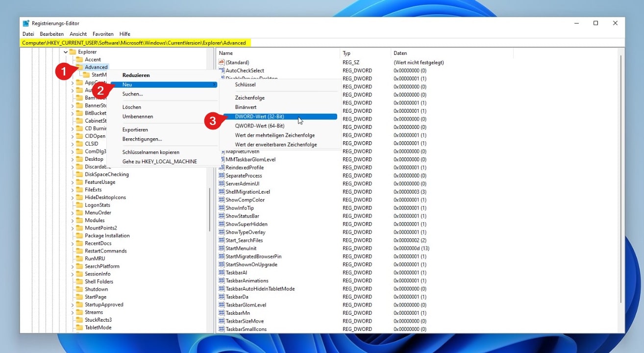Click the TaskbarSmallIcons value icon

(222, 329)
